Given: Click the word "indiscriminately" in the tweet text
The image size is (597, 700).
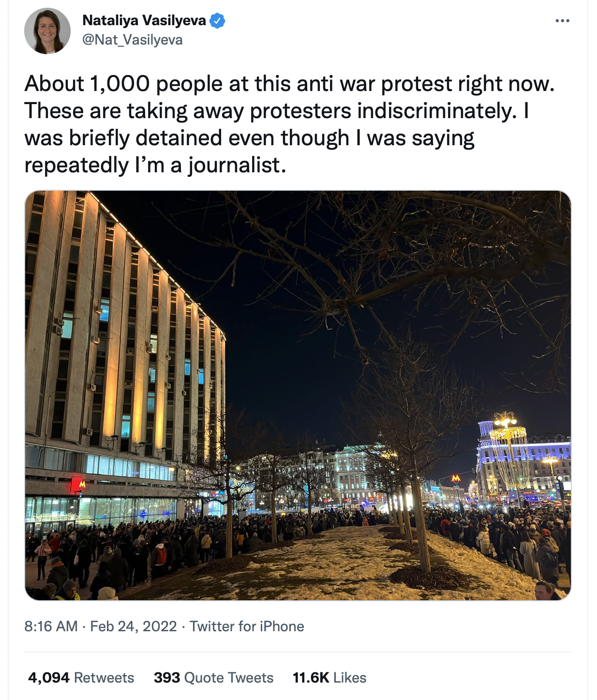Looking at the screenshot, I should coord(437,111).
